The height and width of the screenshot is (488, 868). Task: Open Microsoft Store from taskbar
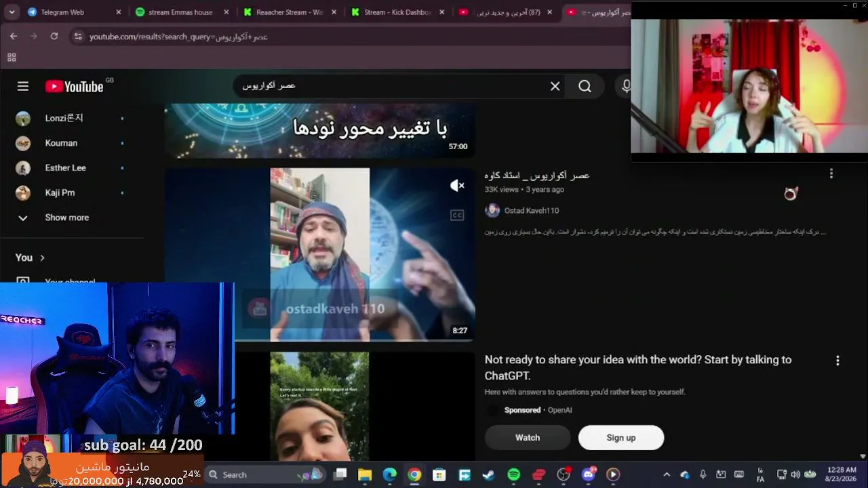click(x=439, y=474)
